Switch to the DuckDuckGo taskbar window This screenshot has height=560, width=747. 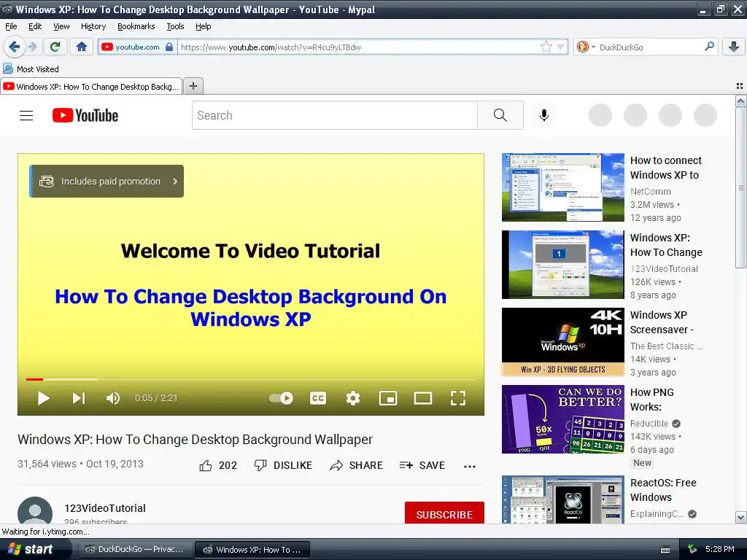134,550
